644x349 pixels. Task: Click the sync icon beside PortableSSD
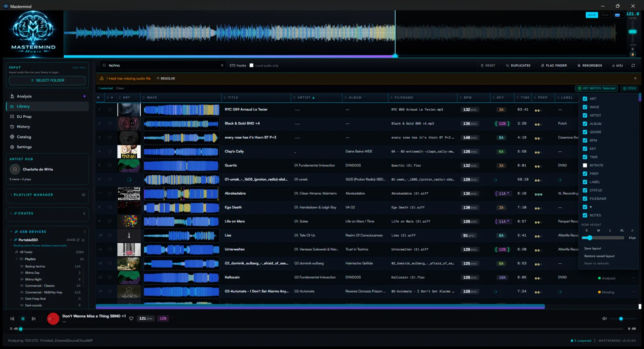click(x=78, y=240)
